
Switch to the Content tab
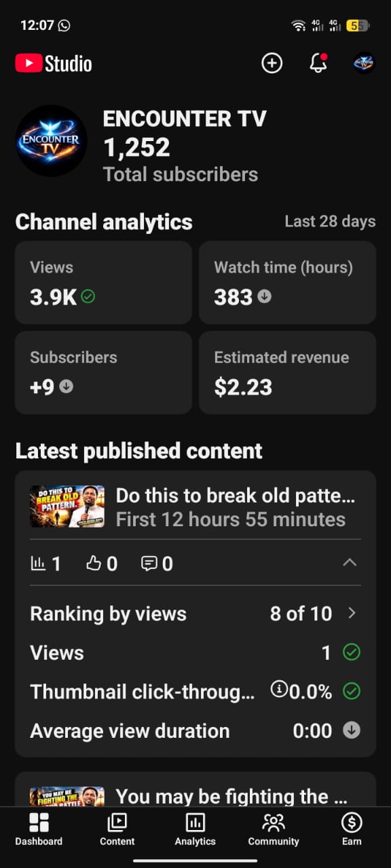[117, 830]
